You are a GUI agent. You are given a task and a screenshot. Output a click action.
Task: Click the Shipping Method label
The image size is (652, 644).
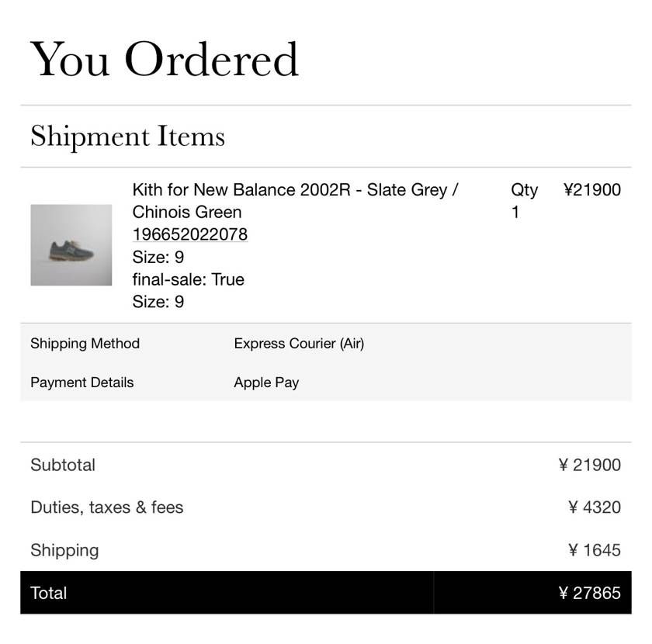pos(85,344)
